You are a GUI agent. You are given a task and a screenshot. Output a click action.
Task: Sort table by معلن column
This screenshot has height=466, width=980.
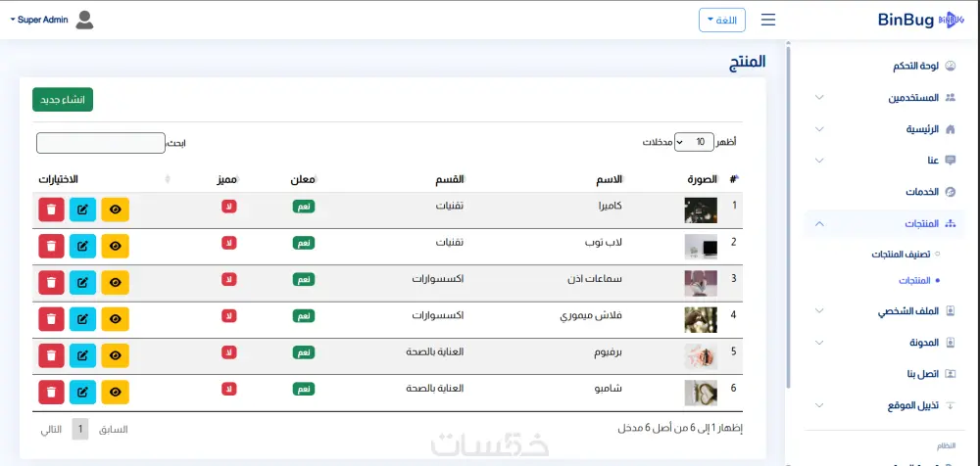coord(305,180)
